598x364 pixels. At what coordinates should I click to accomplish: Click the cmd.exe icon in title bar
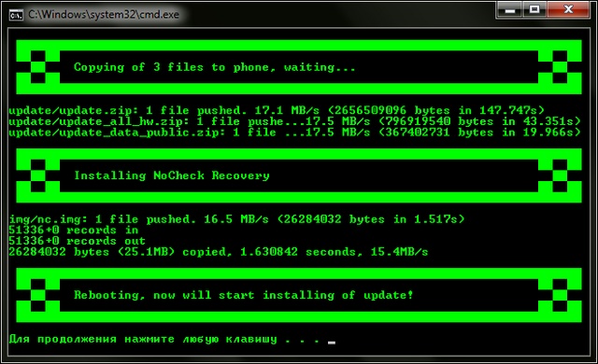[16, 15]
